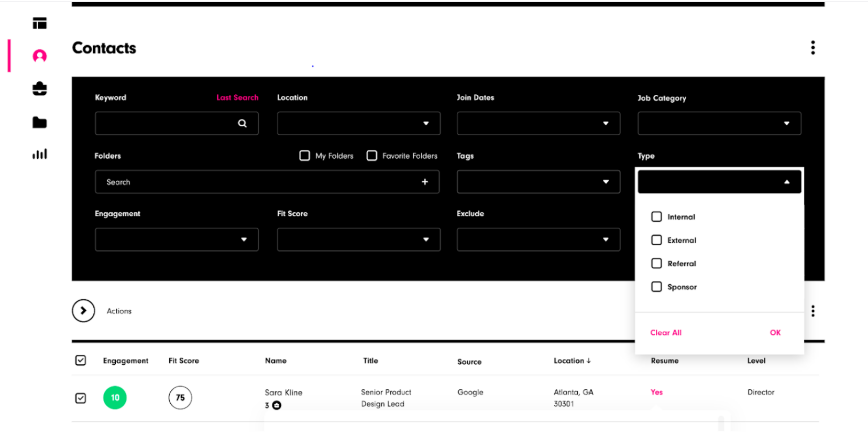Open the Location dropdown
This screenshot has width=868, height=447.
(358, 124)
